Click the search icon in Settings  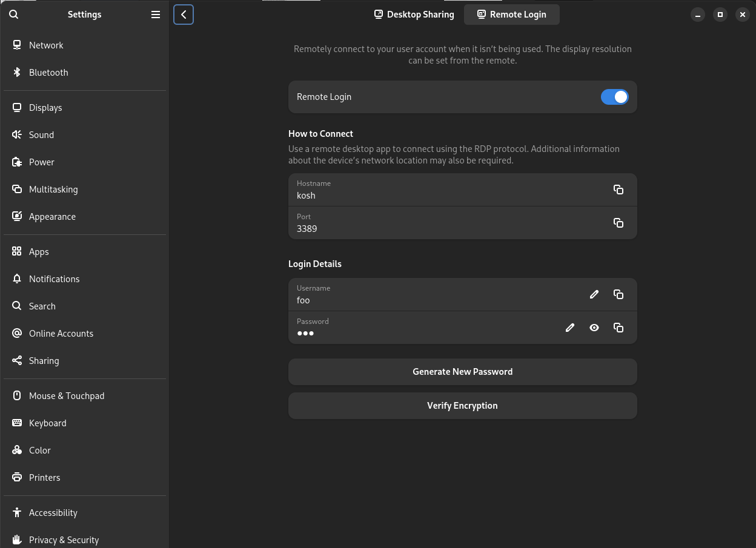point(14,15)
